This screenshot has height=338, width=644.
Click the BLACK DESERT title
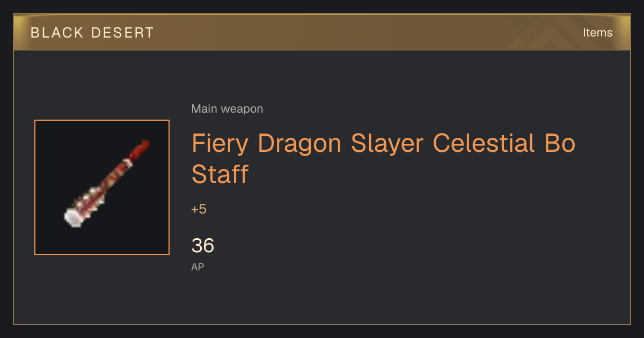(92, 33)
